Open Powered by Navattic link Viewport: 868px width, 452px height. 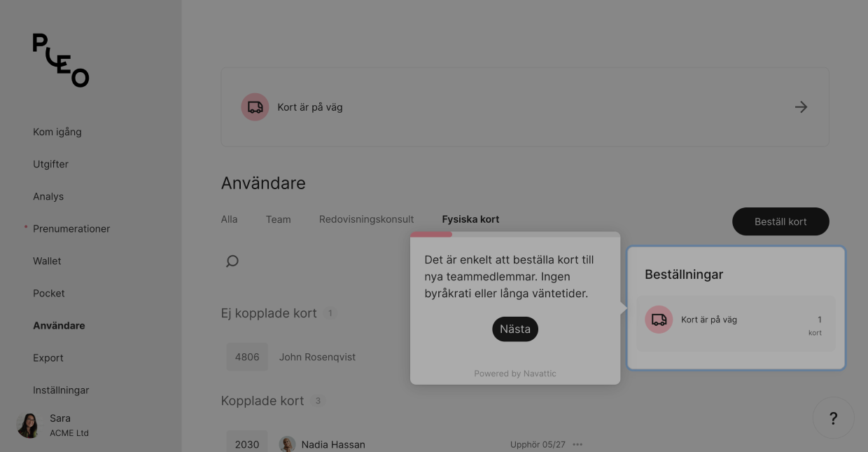pos(515,374)
